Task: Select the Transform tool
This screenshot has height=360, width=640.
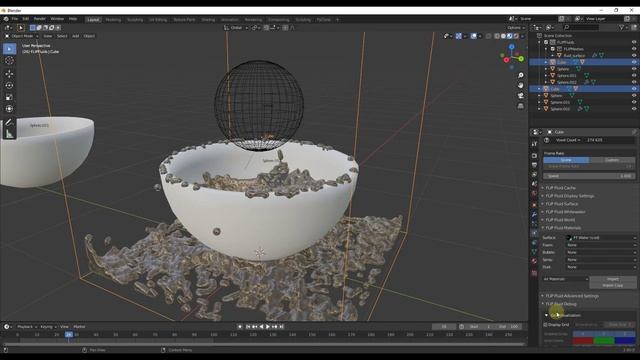Action: 9,109
